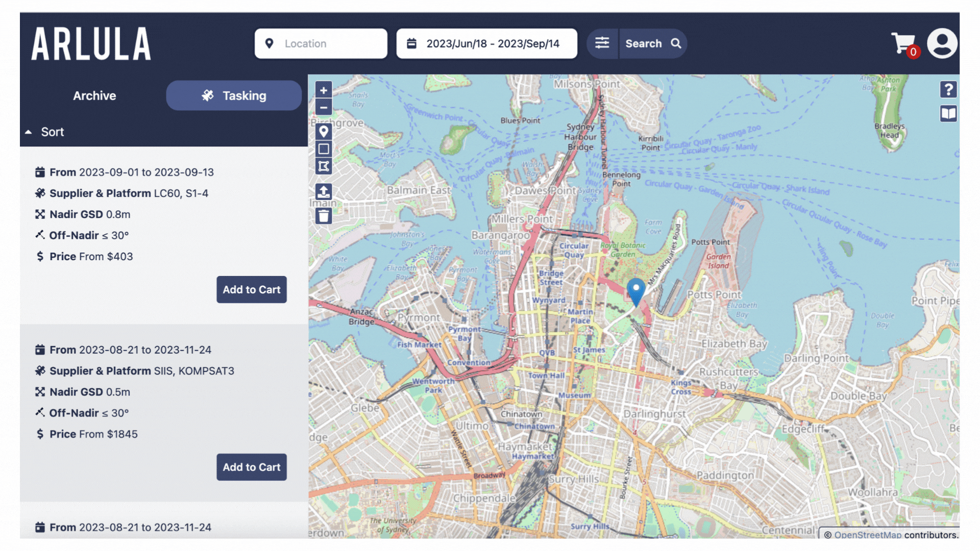The height and width of the screenshot is (551, 980).
Task: Open the user account profile
Action: coord(942,43)
